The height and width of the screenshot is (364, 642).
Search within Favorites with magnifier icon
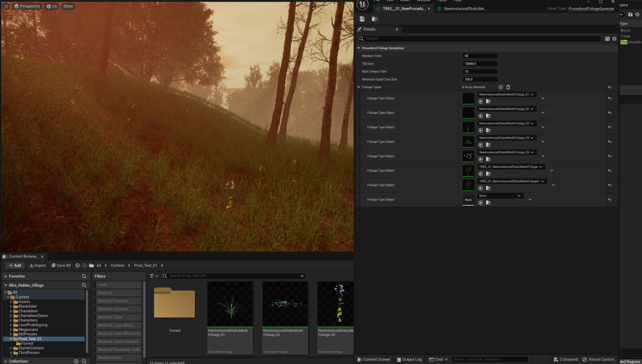pyautogui.click(x=84, y=276)
